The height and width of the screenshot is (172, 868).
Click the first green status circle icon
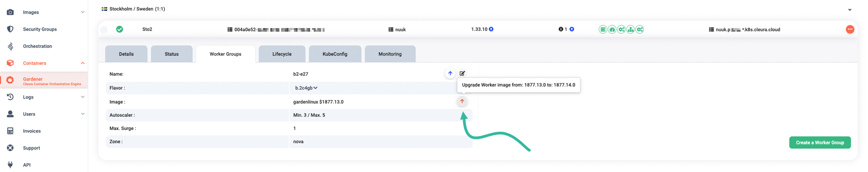[603, 29]
